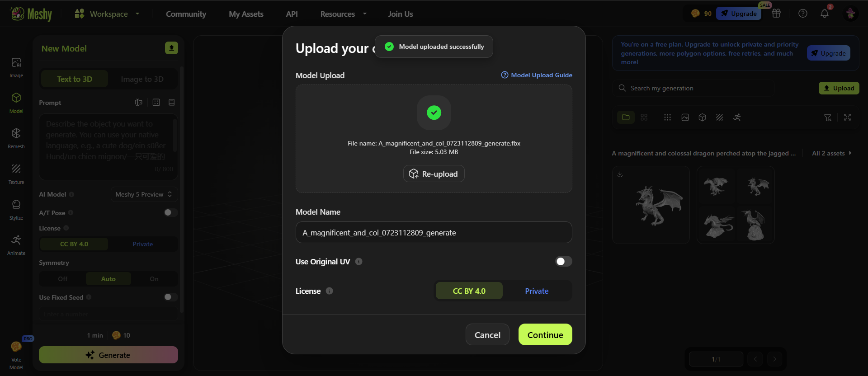Viewport: 868px width, 376px height.
Task: Open the Animate sidebar tool
Action: (16, 244)
